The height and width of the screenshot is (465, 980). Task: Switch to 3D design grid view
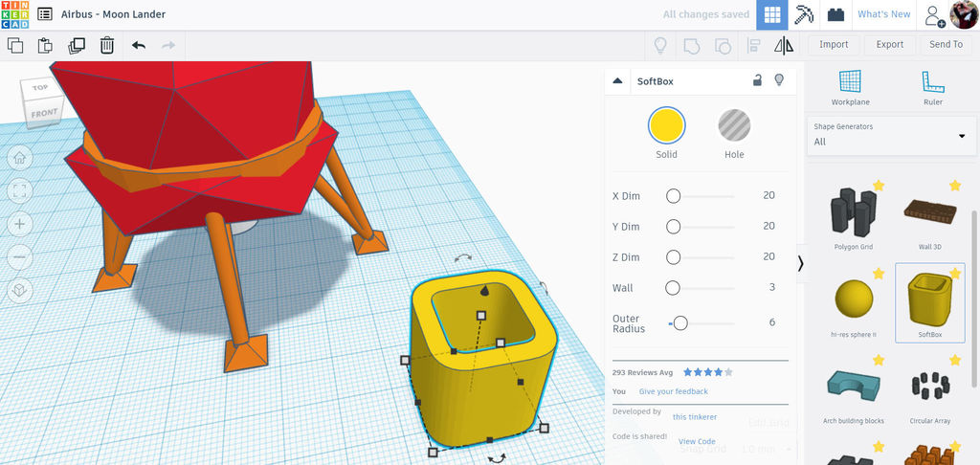(772, 15)
